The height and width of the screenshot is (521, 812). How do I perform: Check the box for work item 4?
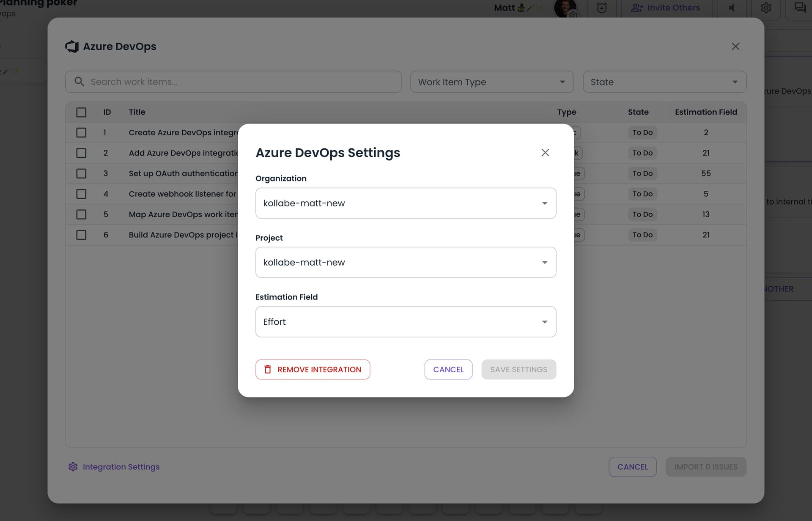81,194
